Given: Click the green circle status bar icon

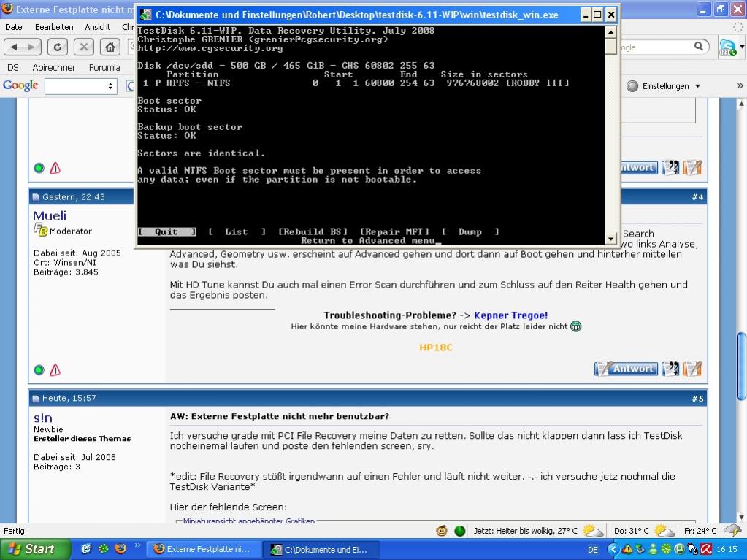Looking at the screenshot, I should 460,531.
